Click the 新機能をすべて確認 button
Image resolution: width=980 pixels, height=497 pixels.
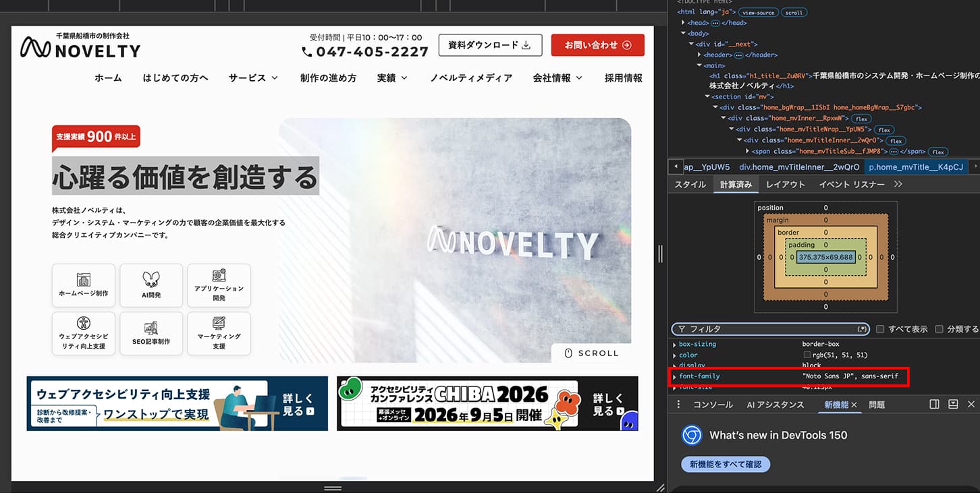726,464
